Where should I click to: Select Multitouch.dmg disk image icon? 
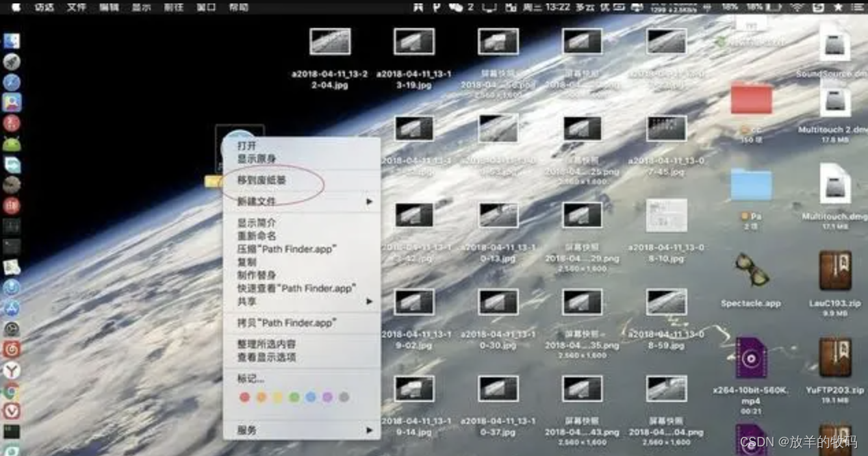tap(835, 183)
